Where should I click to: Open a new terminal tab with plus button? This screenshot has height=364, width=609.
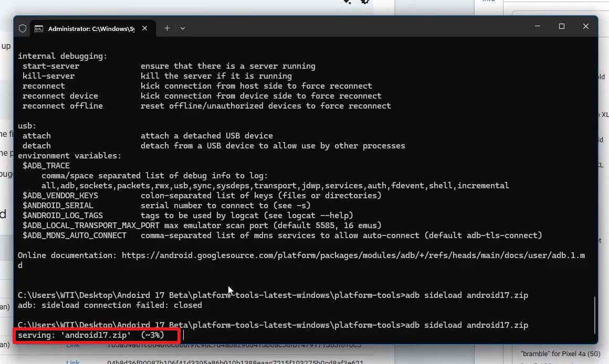(167, 28)
